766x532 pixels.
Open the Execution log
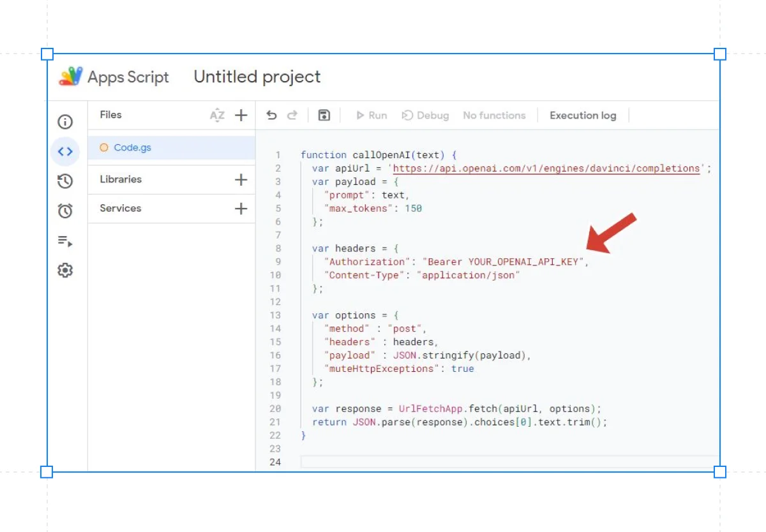coord(583,115)
